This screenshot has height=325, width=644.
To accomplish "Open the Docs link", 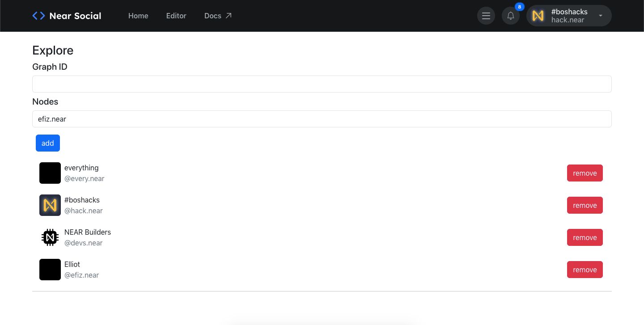I will pos(213,16).
